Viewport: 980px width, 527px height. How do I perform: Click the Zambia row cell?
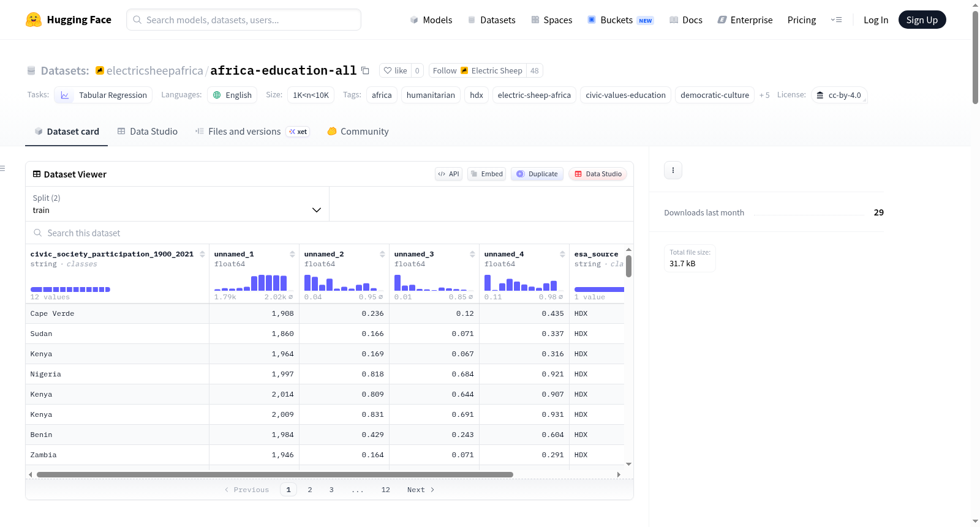pos(118,455)
